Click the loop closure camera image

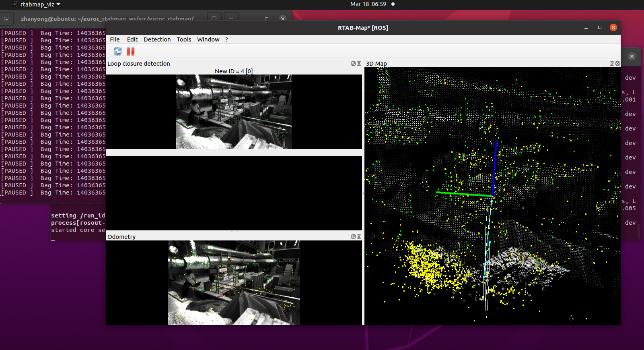click(x=234, y=112)
